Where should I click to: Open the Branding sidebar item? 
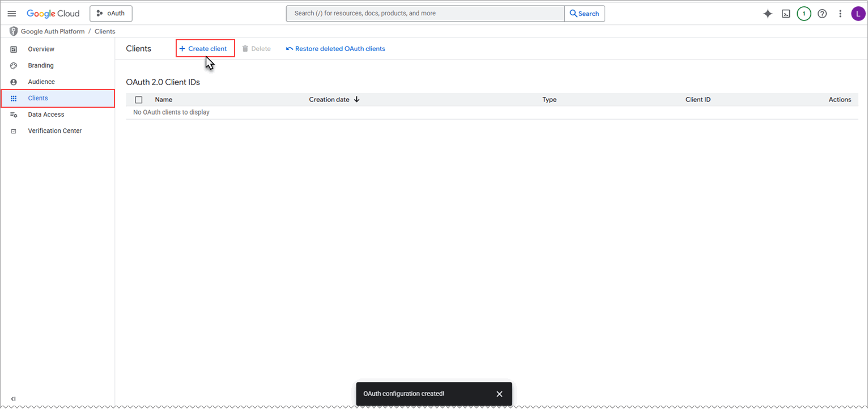pyautogui.click(x=57, y=66)
